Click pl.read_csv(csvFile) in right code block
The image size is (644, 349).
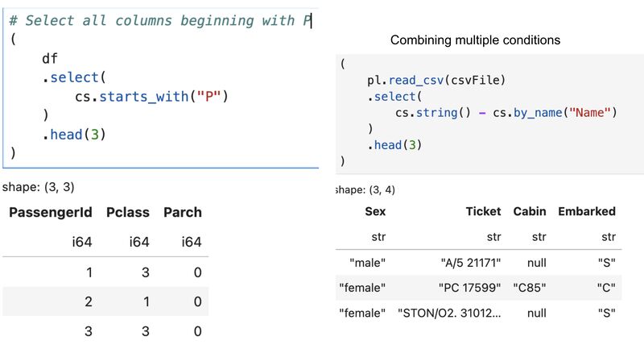[436, 80]
